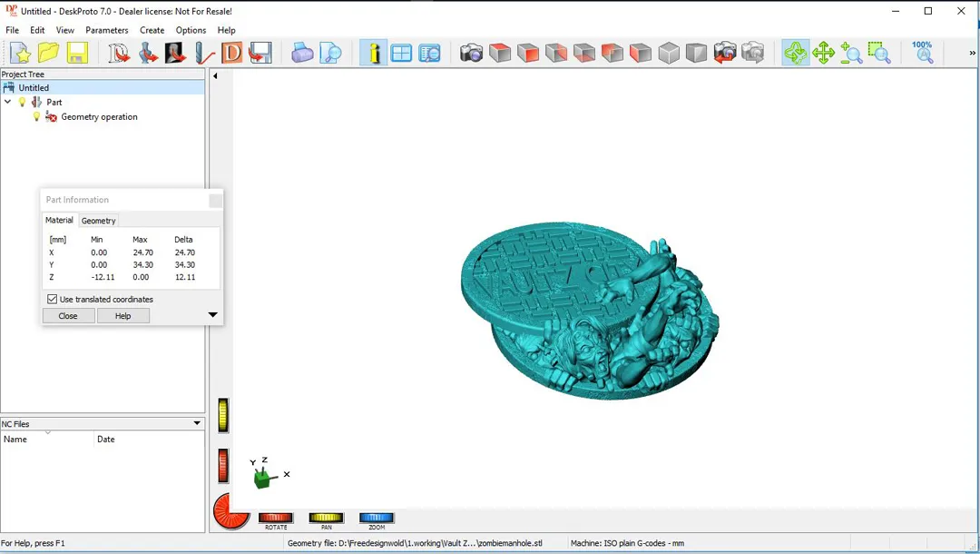Open the Edit menu
This screenshot has width=980, height=554.
[37, 30]
